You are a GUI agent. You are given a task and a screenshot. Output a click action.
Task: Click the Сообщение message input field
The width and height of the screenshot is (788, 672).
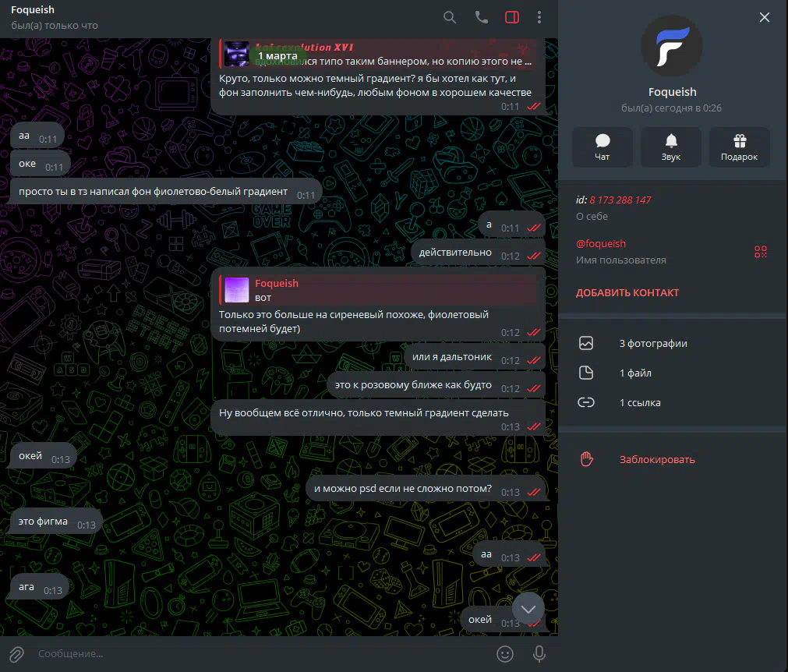(257, 653)
